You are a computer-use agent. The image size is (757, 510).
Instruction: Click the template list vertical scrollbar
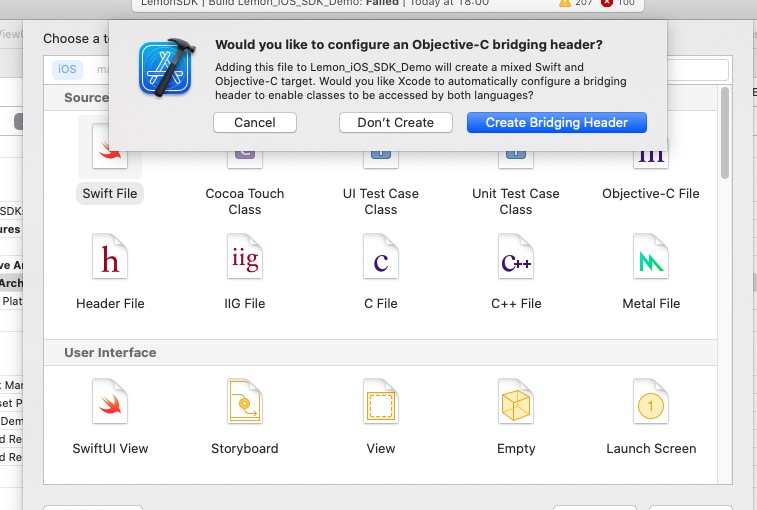[726, 135]
